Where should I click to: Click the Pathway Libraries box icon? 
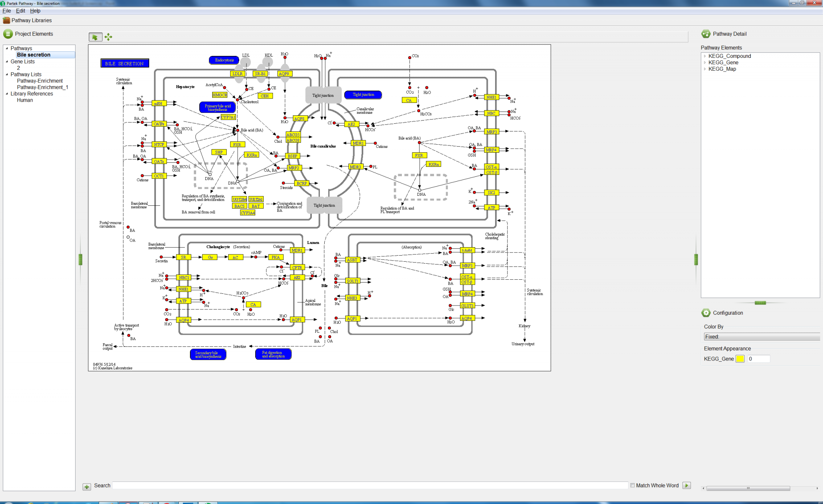(x=7, y=20)
